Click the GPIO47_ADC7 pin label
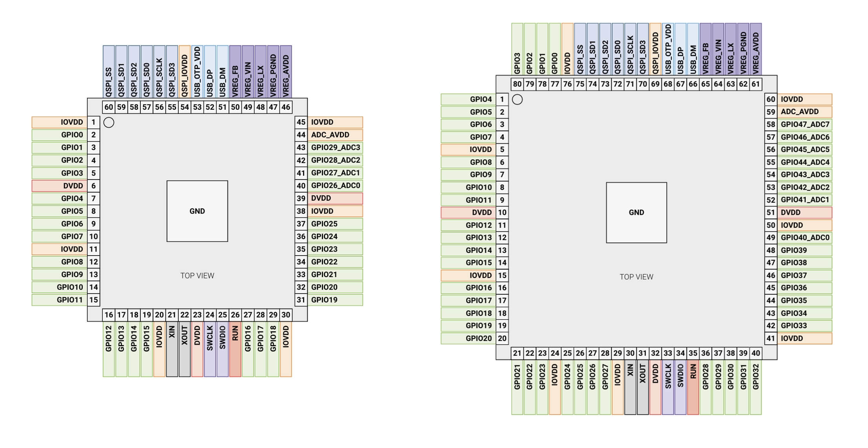This screenshot has width=868, height=448. tap(805, 125)
